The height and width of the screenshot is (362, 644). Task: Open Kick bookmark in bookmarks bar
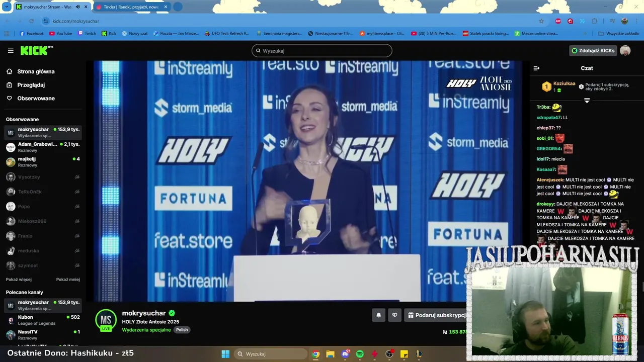[x=109, y=34]
